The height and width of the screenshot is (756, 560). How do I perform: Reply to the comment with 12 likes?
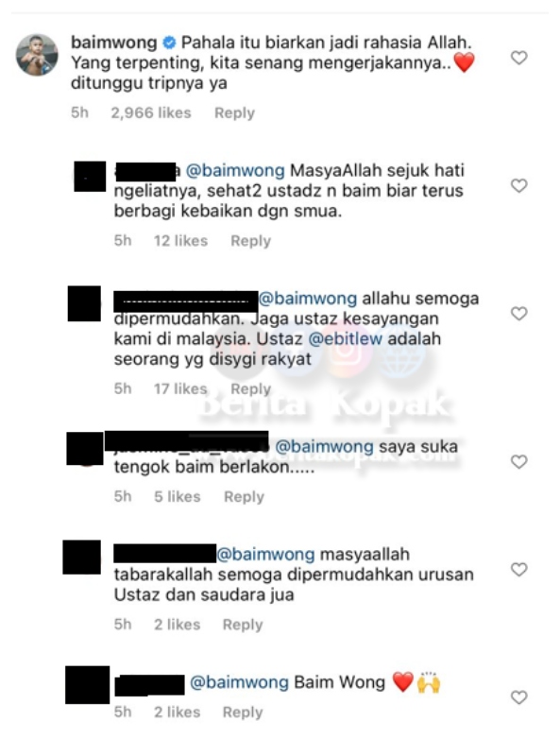click(x=250, y=241)
